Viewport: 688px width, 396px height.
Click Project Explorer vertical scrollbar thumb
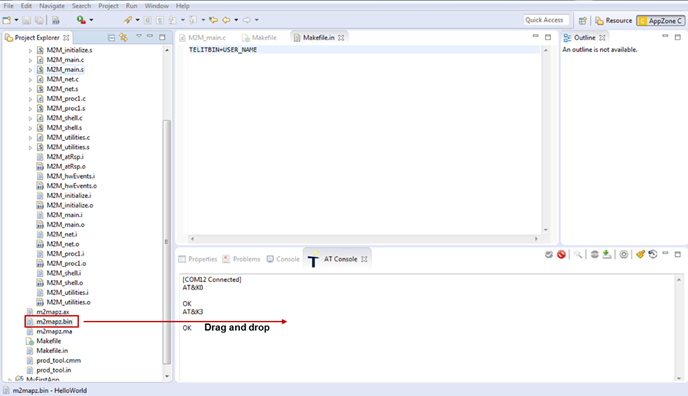click(x=167, y=241)
